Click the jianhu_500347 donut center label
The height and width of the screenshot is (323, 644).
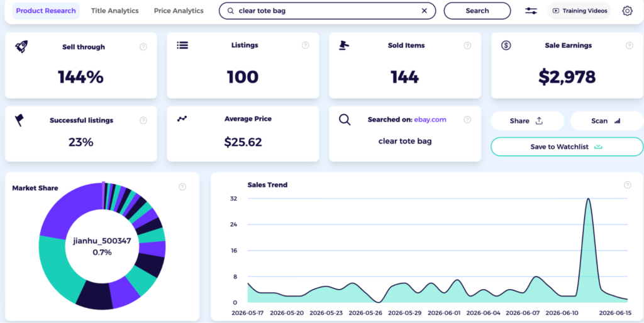[102, 241]
